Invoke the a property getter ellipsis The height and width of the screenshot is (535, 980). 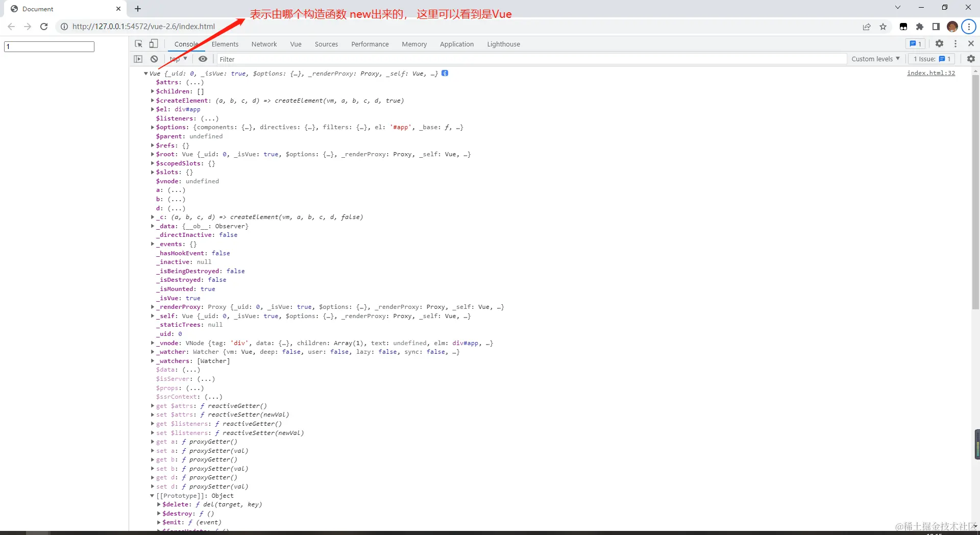point(176,190)
